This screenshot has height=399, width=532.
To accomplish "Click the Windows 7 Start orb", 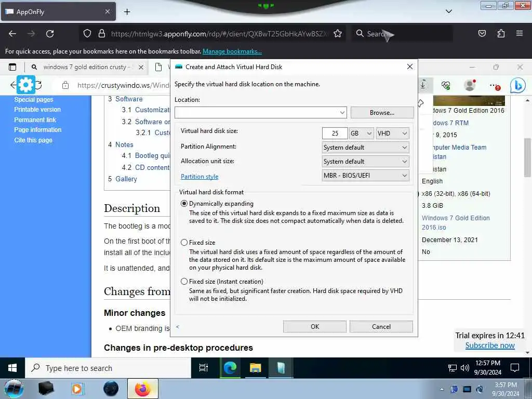I will (14, 389).
